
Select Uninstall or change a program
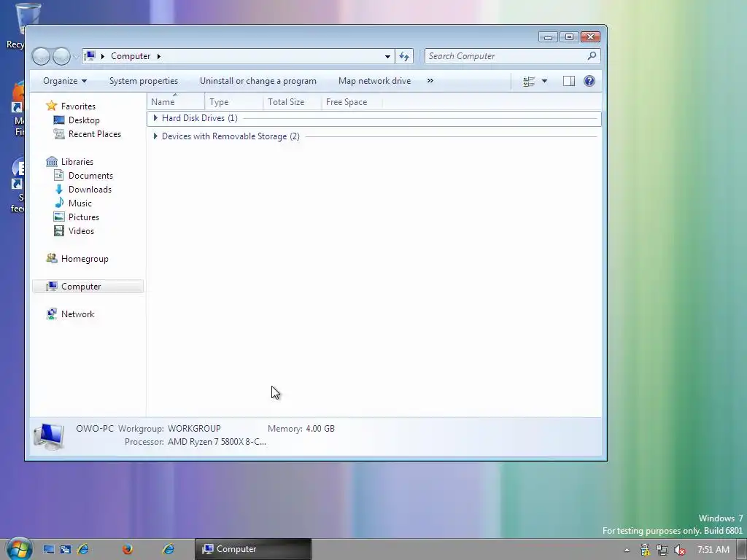[x=258, y=81]
